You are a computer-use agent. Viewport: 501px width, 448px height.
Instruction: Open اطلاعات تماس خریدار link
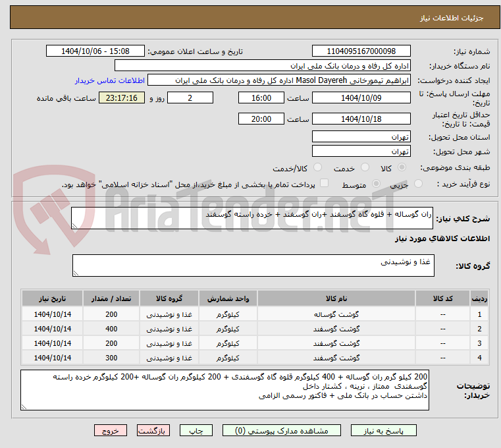tap(110, 80)
